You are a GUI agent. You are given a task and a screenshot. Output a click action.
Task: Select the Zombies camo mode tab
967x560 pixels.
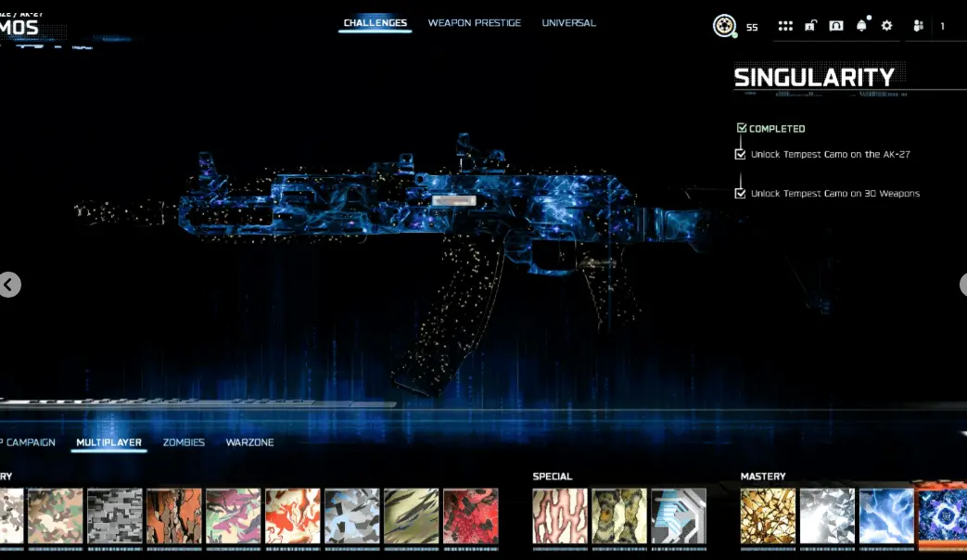pos(184,442)
